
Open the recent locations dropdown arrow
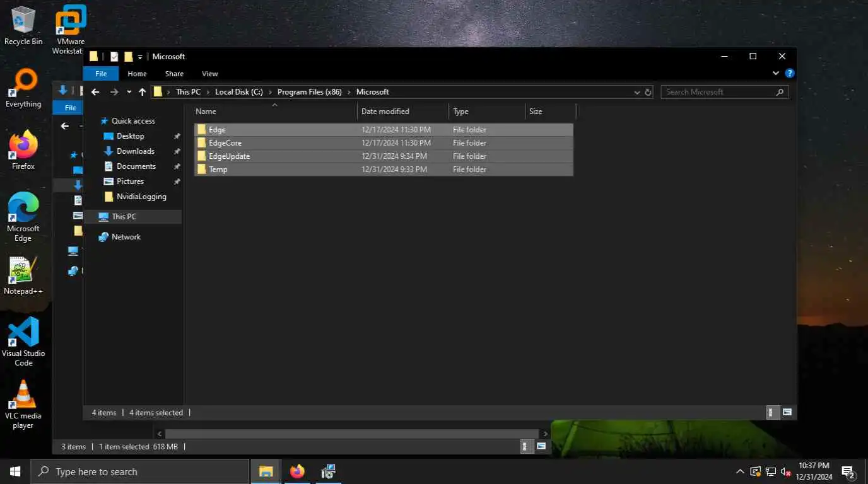(129, 92)
